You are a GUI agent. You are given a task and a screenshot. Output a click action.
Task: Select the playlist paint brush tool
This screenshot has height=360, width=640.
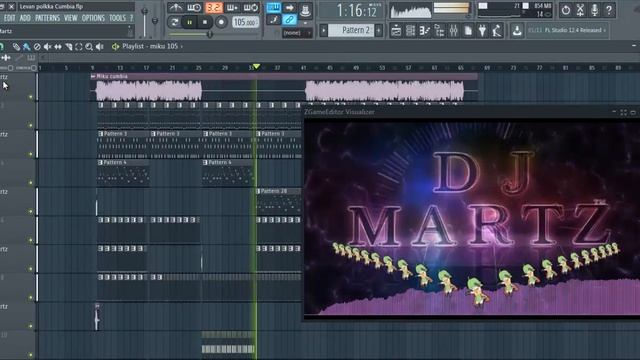click(27, 47)
